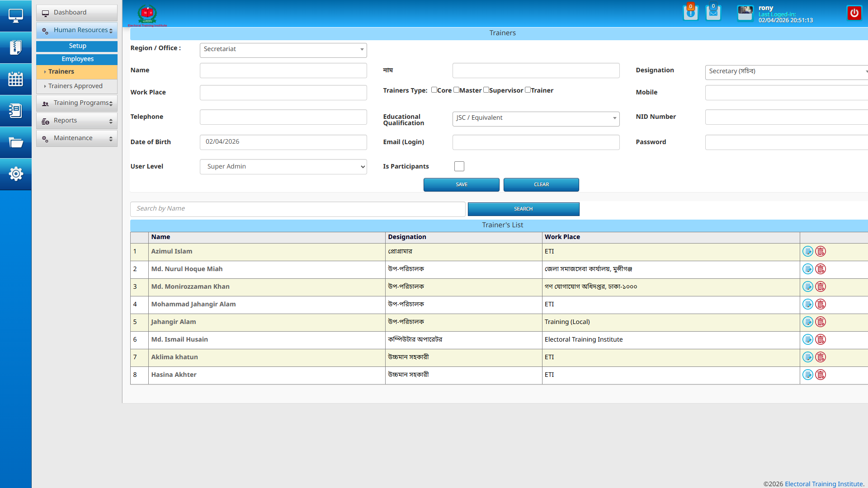The image size is (868, 488).
Task: Open the folder icon in left sidebar
Action: (x=15, y=143)
